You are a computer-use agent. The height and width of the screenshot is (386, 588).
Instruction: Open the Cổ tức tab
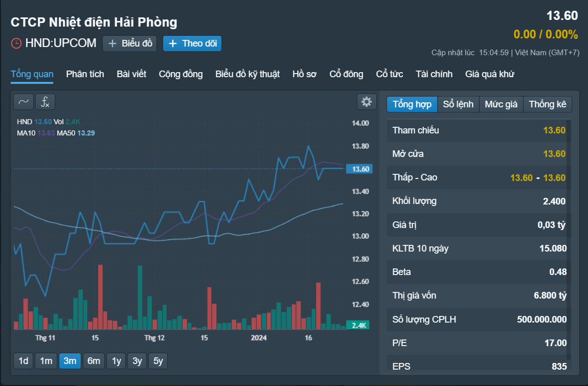[389, 74]
